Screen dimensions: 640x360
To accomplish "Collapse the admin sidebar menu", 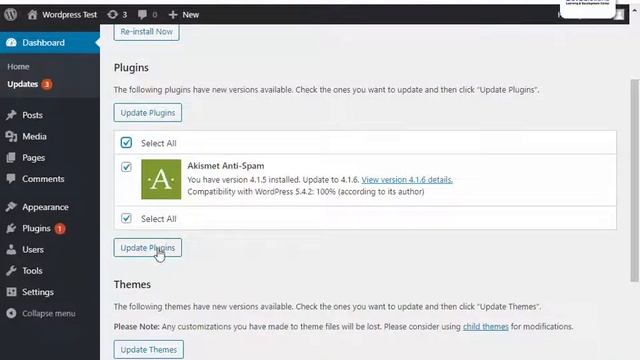I will point(48,313).
